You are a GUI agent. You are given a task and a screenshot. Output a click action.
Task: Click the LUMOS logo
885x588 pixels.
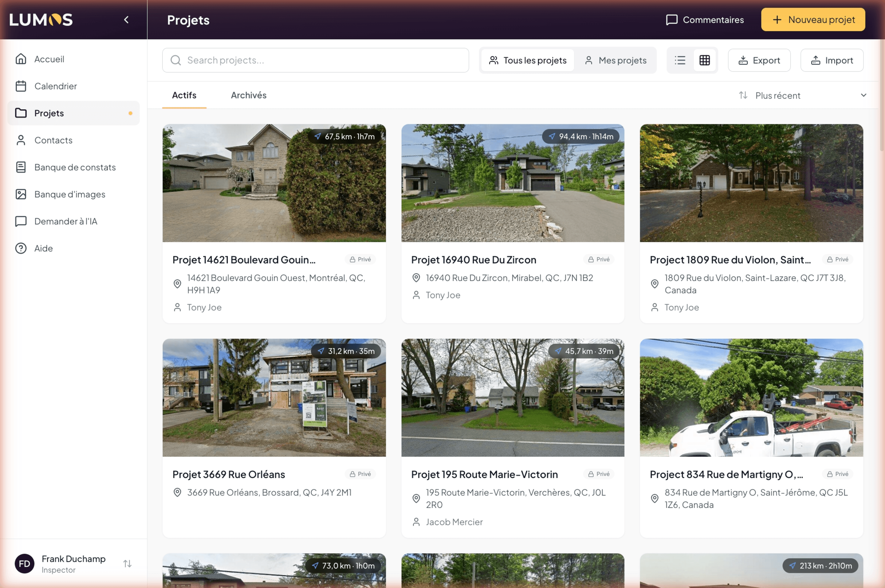tap(41, 20)
